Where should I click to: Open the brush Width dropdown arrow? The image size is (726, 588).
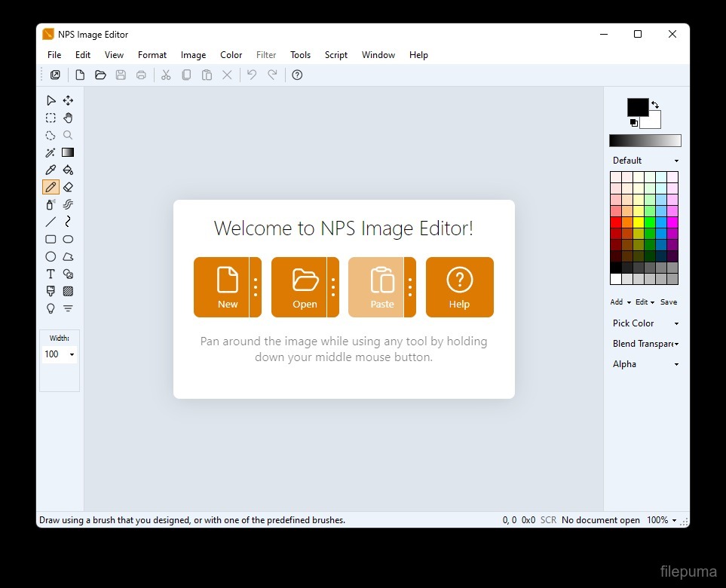click(x=72, y=354)
